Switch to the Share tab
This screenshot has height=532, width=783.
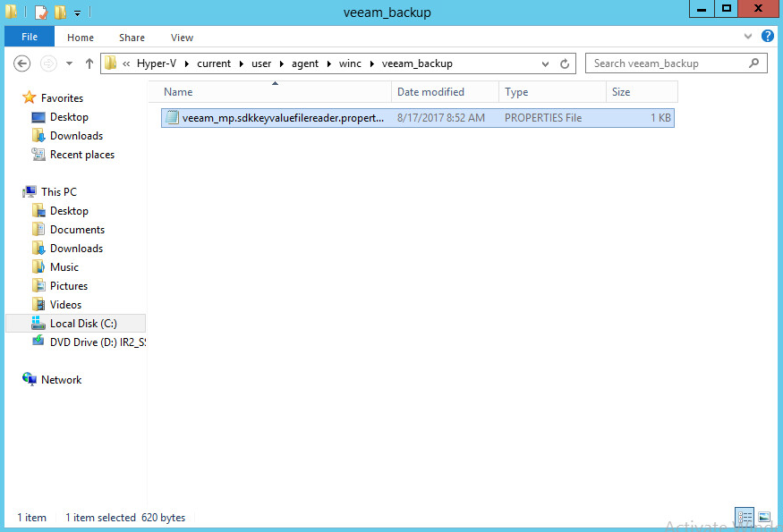[132, 38]
